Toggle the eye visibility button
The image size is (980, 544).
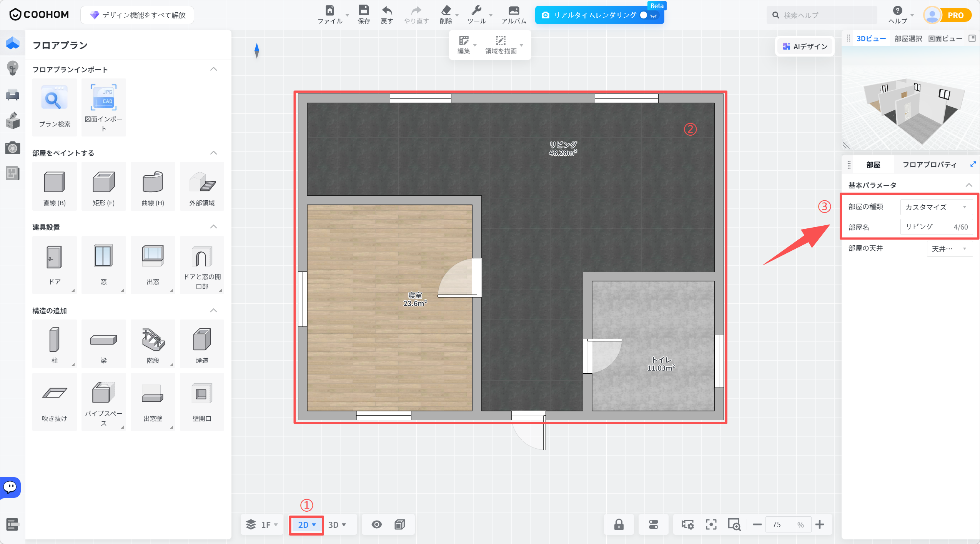pyautogui.click(x=377, y=524)
